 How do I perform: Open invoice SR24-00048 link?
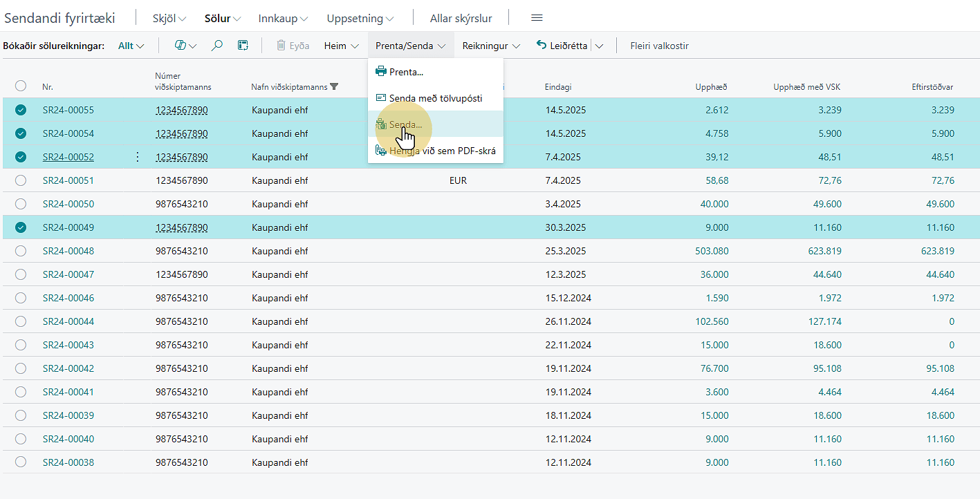tap(68, 251)
